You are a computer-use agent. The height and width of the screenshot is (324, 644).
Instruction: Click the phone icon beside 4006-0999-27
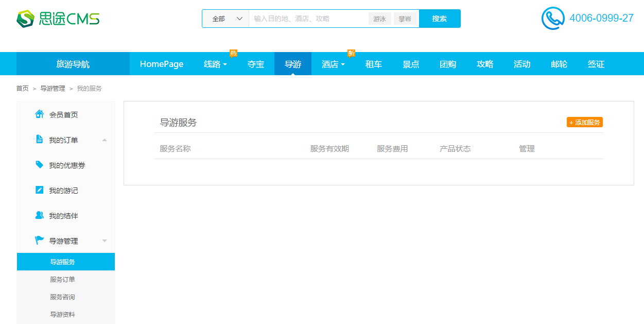click(x=553, y=19)
